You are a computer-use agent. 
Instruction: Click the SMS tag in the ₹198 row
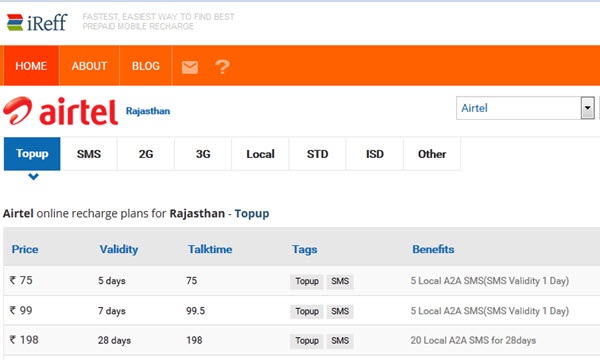340,340
